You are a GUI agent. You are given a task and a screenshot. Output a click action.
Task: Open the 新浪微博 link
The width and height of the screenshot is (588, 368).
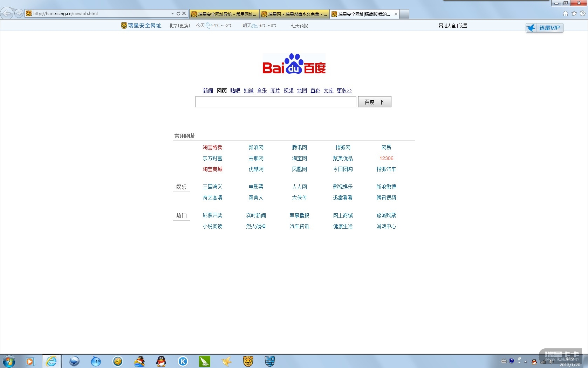point(386,187)
